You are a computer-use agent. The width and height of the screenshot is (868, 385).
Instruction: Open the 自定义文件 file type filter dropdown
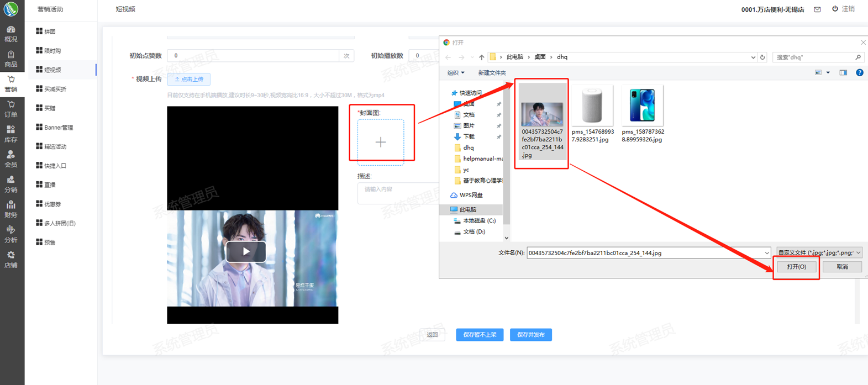click(x=819, y=253)
